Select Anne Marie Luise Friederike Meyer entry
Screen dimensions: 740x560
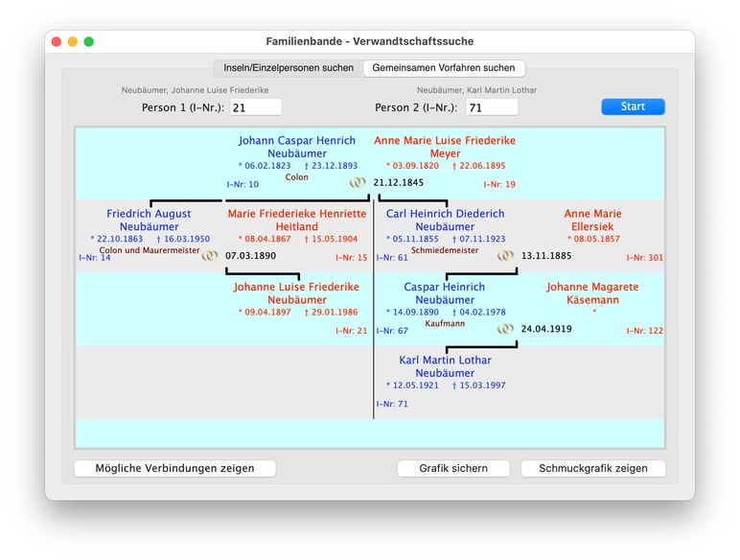pyautogui.click(x=445, y=147)
